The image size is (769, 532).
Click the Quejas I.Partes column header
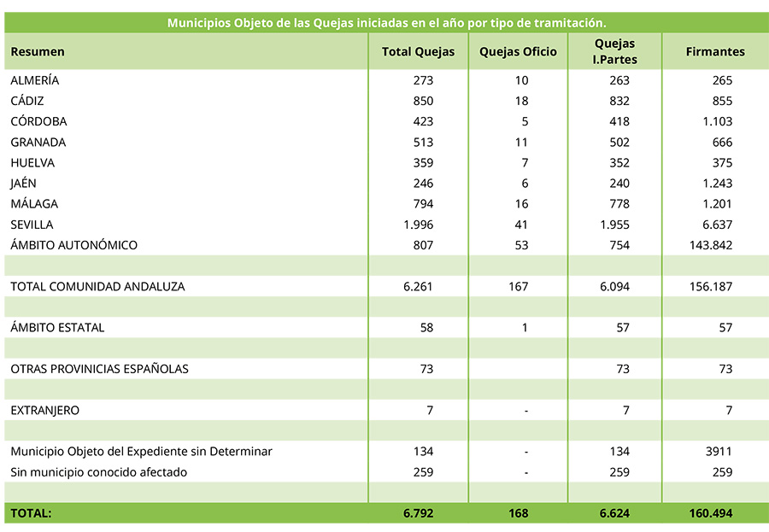tap(615, 52)
